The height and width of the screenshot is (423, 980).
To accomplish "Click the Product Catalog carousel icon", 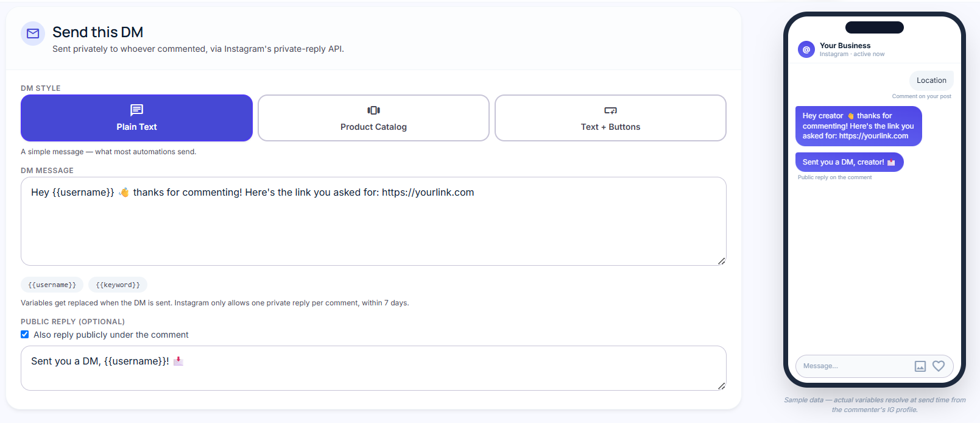I will click(x=373, y=110).
